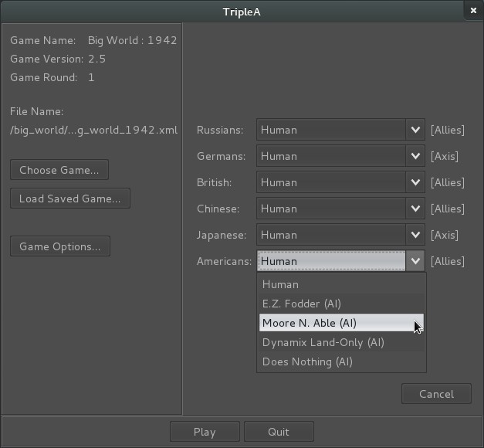
Task: Click the game name Big World : 1942
Action: coord(133,40)
